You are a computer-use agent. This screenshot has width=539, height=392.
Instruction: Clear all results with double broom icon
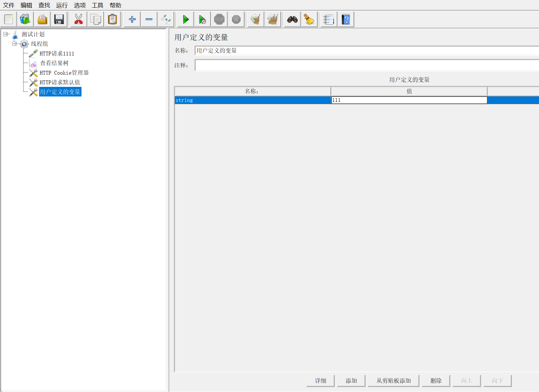pos(273,19)
